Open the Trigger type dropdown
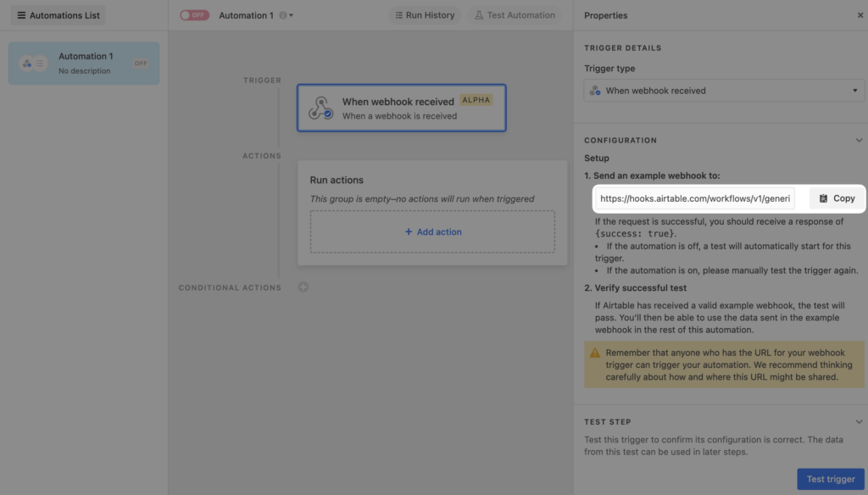The width and height of the screenshot is (868, 495). pyautogui.click(x=723, y=90)
